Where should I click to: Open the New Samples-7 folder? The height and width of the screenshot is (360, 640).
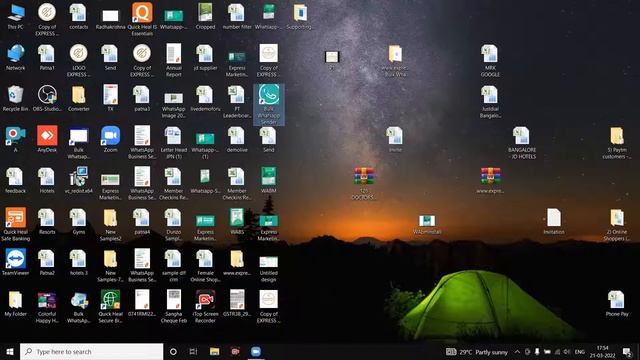coord(110,265)
